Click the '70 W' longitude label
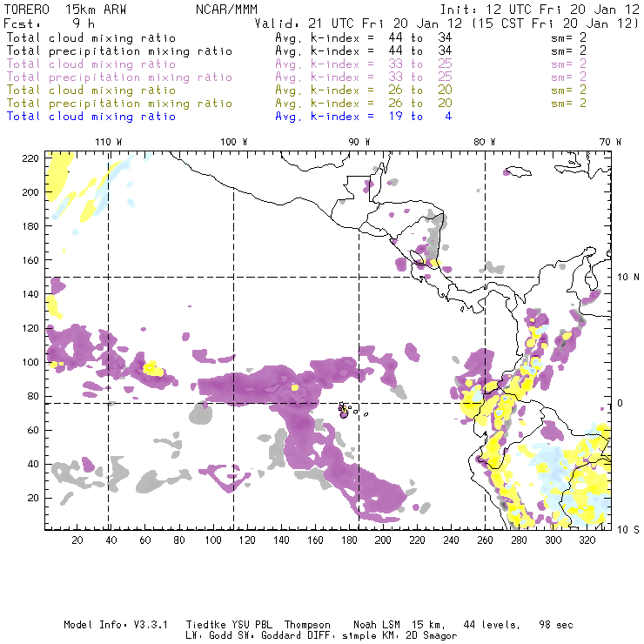Screen dimensions: 644x644 tap(610, 142)
